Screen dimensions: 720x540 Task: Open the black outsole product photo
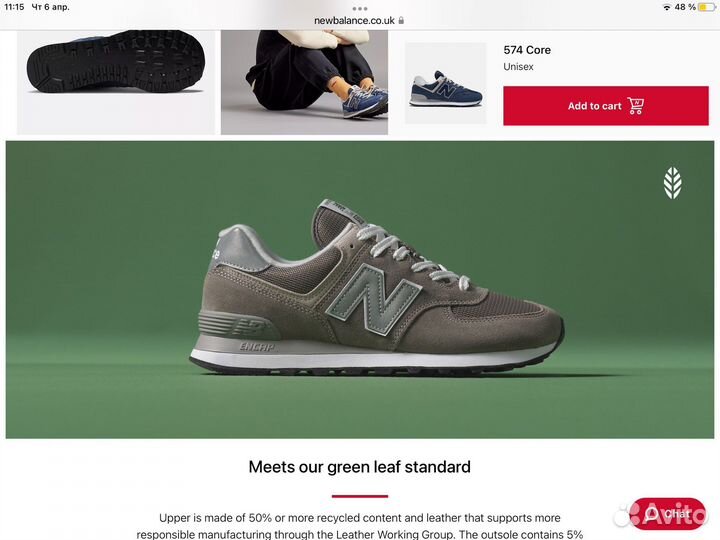(x=116, y=82)
